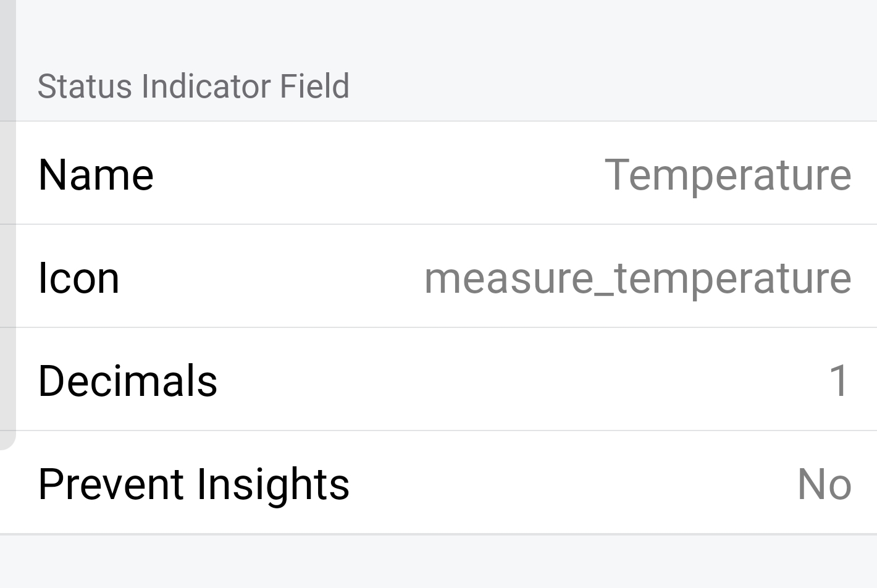The width and height of the screenshot is (877, 588).
Task: Edit the Temperature name value
Action: (x=728, y=175)
